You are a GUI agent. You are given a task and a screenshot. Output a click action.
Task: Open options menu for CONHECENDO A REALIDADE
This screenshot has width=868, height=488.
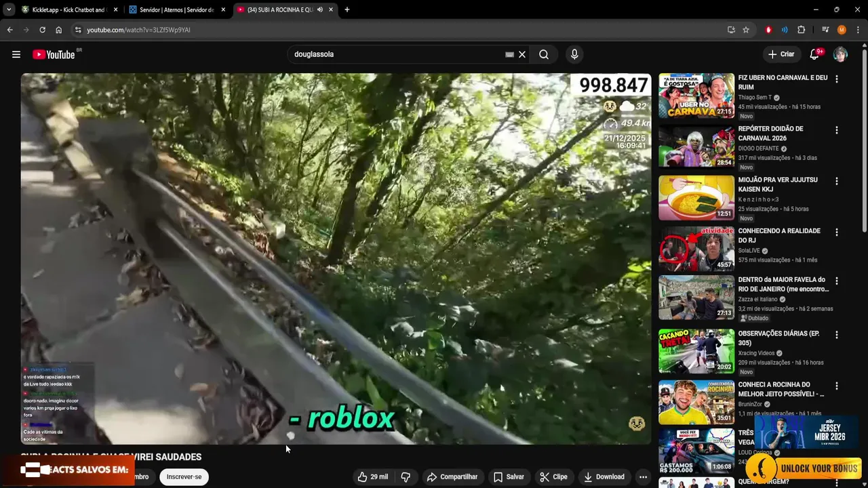pos(836,232)
